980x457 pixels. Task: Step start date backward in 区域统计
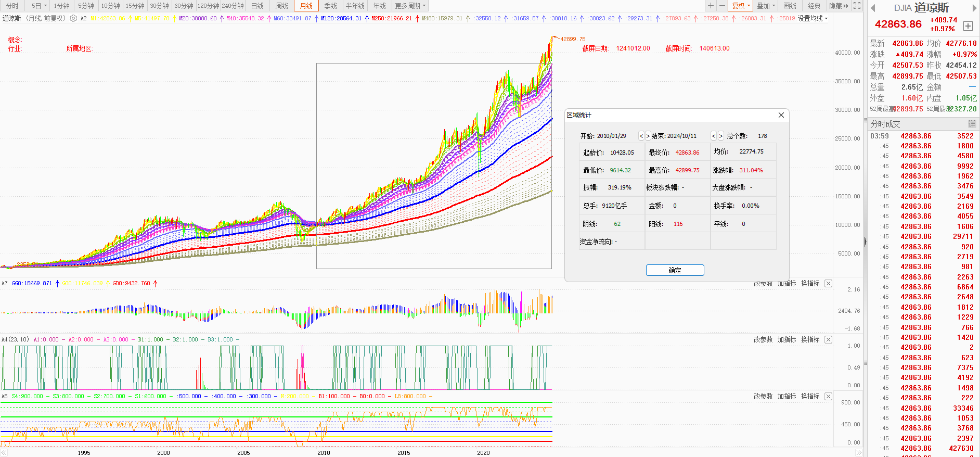click(641, 136)
